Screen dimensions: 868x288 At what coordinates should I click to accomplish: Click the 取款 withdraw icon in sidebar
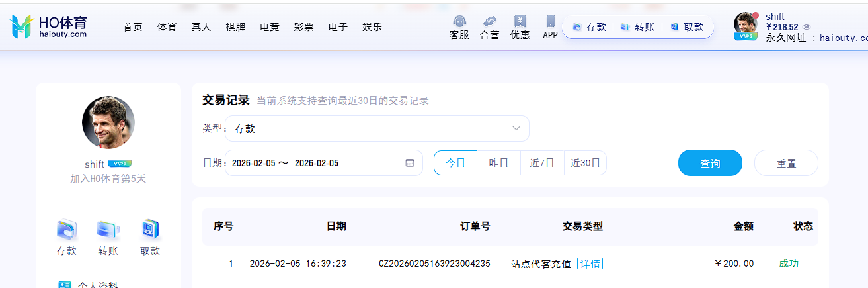point(150,230)
